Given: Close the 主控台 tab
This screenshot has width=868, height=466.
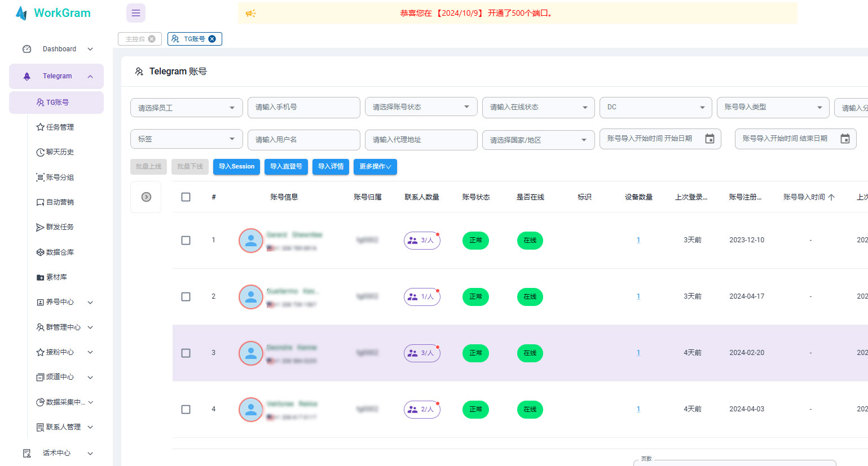Looking at the screenshot, I should point(152,39).
